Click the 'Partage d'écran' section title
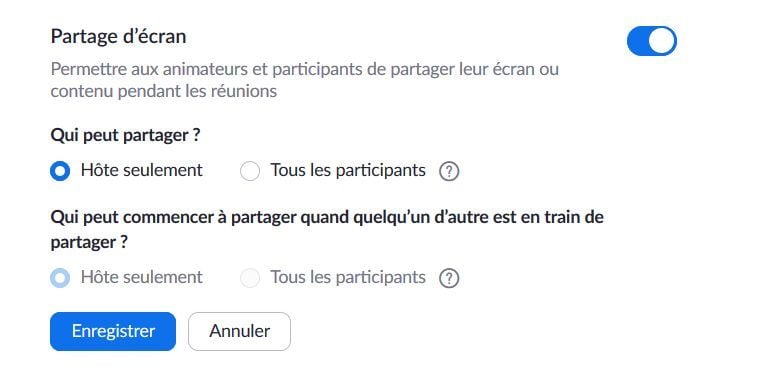769x379 pixels. (118, 37)
